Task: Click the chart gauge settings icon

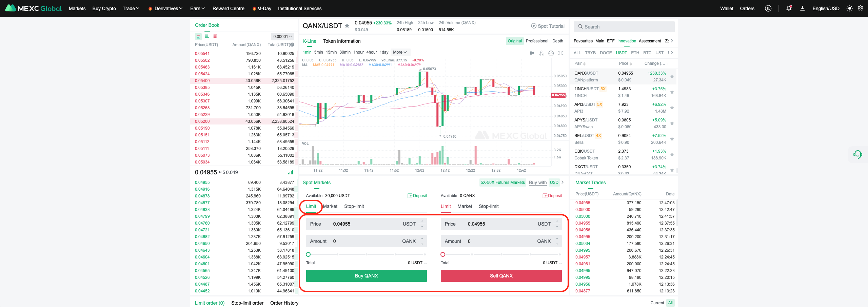Action: (551, 53)
